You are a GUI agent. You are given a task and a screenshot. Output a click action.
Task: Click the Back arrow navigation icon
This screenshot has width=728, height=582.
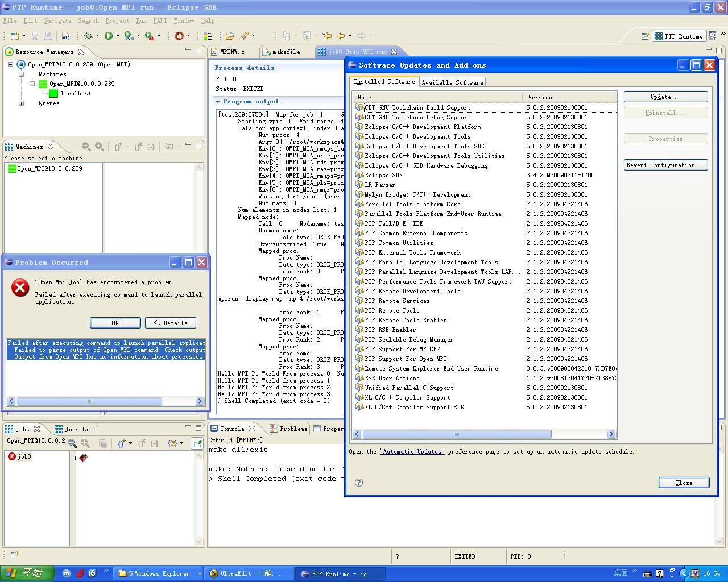click(x=341, y=36)
